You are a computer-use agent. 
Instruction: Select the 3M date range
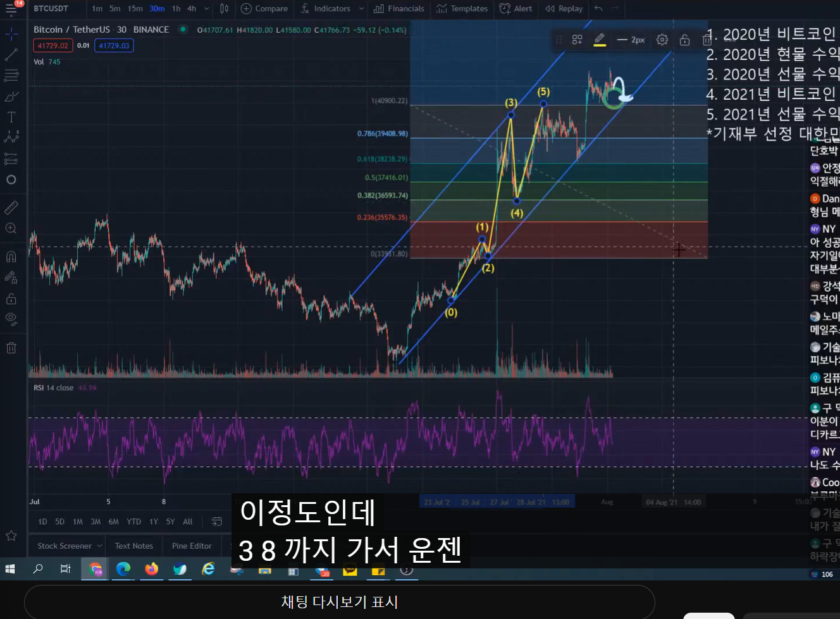(x=96, y=522)
